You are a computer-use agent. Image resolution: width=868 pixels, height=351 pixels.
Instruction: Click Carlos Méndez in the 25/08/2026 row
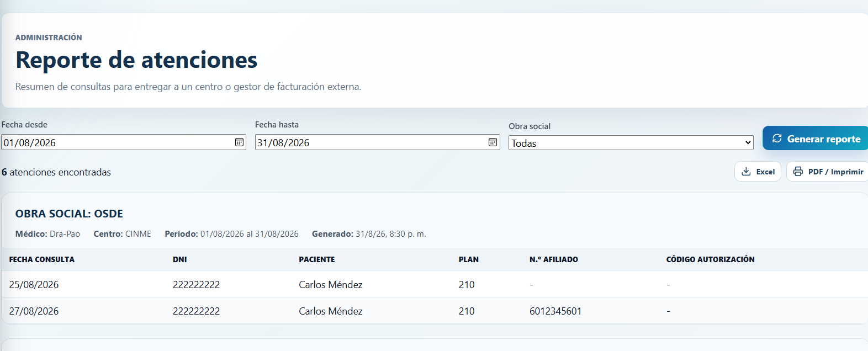331,285
